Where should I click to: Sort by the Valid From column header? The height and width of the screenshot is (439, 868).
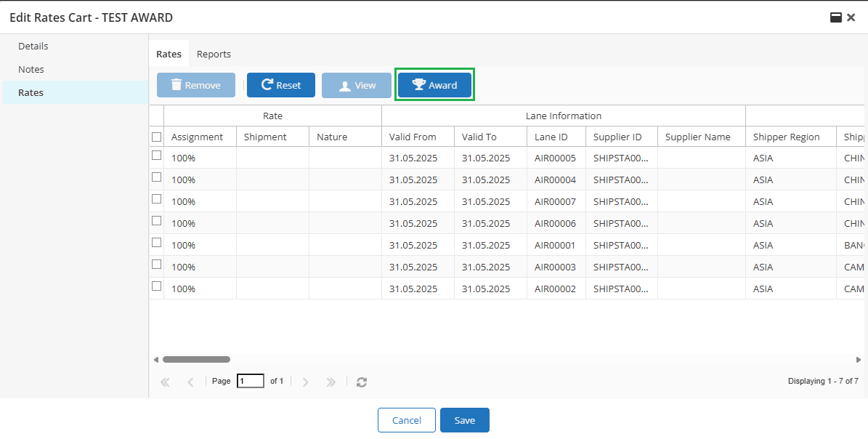(418, 137)
